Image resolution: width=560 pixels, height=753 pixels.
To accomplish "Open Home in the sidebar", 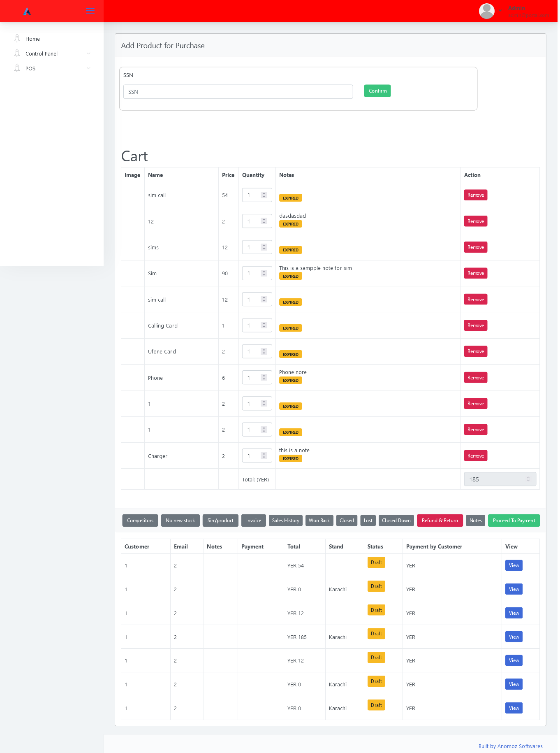I will click(32, 39).
